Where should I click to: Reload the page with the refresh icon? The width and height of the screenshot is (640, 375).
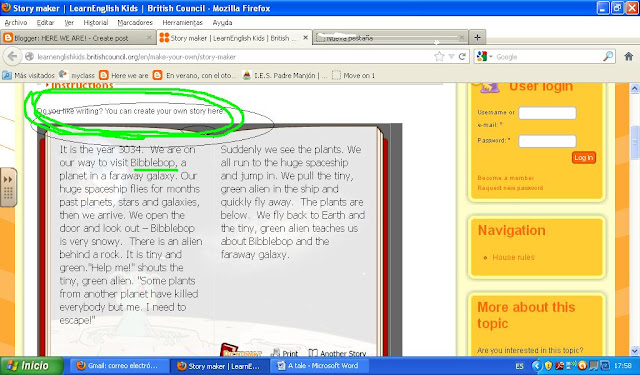coord(462,57)
